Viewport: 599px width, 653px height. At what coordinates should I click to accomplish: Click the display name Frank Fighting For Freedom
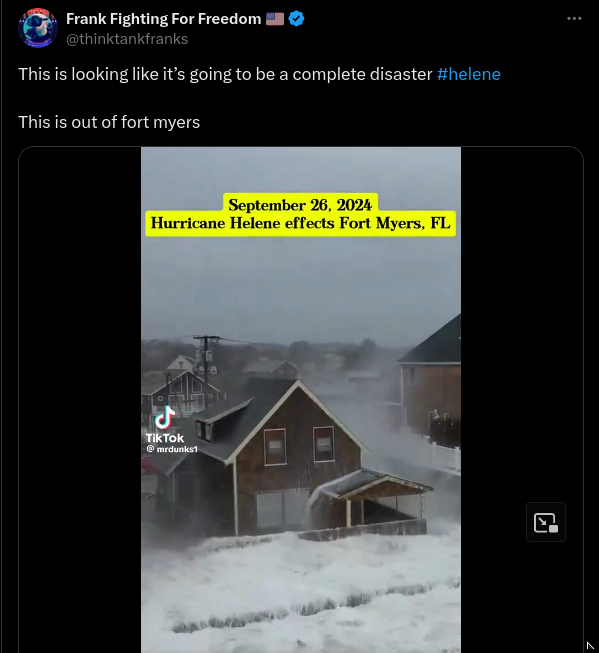[x=164, y=19]
